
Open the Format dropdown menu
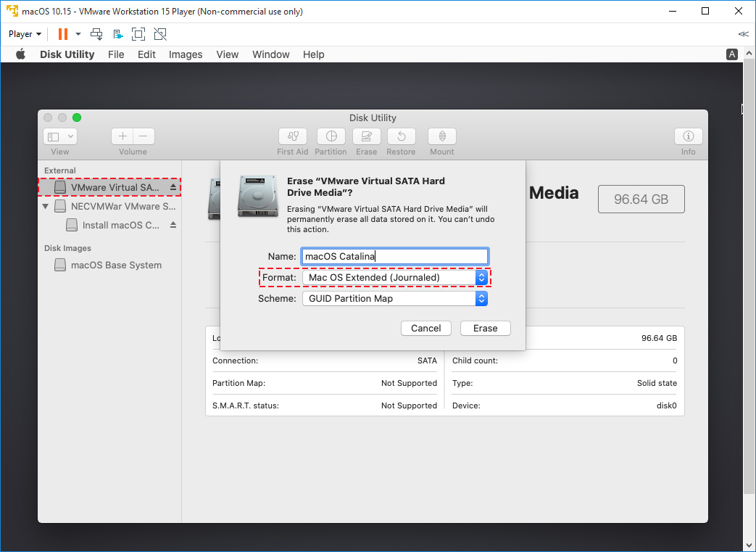481,277
